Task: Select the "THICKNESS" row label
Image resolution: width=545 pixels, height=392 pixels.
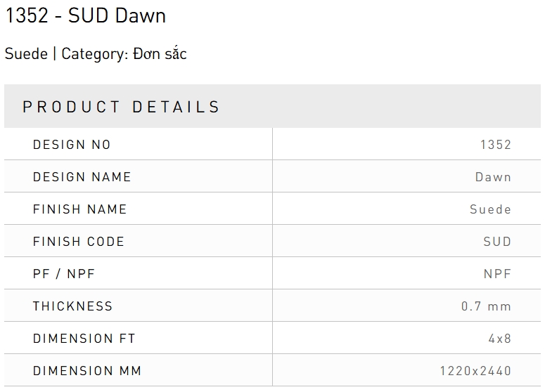Action: [73, 306]
